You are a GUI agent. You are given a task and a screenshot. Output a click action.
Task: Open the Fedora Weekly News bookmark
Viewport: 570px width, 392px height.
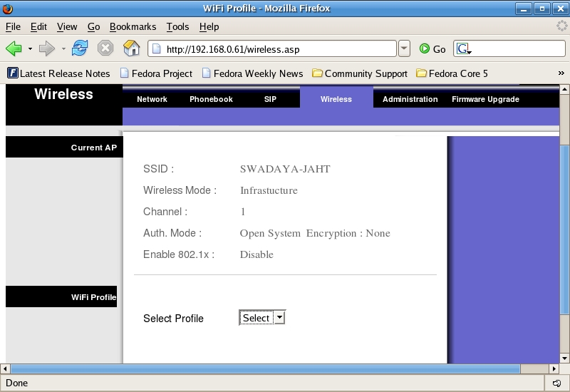tap(253, 73)
